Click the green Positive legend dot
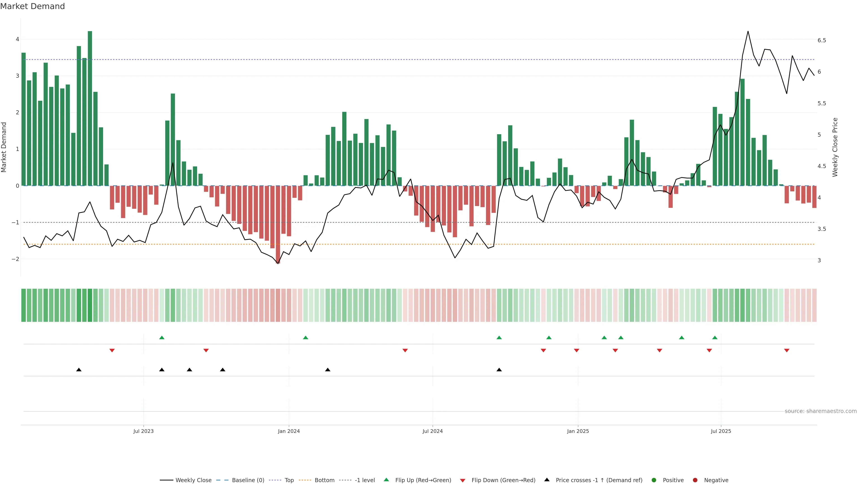The width and height of the screenshot is (868, 488). 654,480
